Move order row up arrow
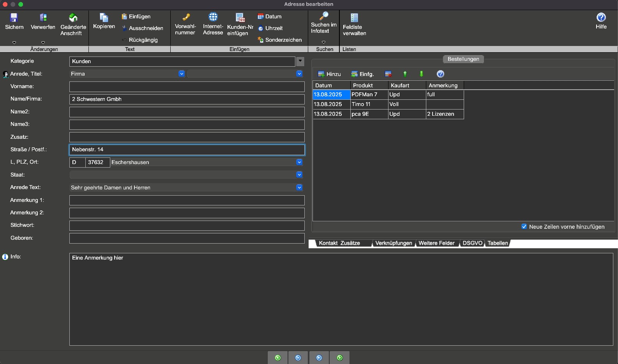Viewport: 618px width, 364px height. click(405, 74)
